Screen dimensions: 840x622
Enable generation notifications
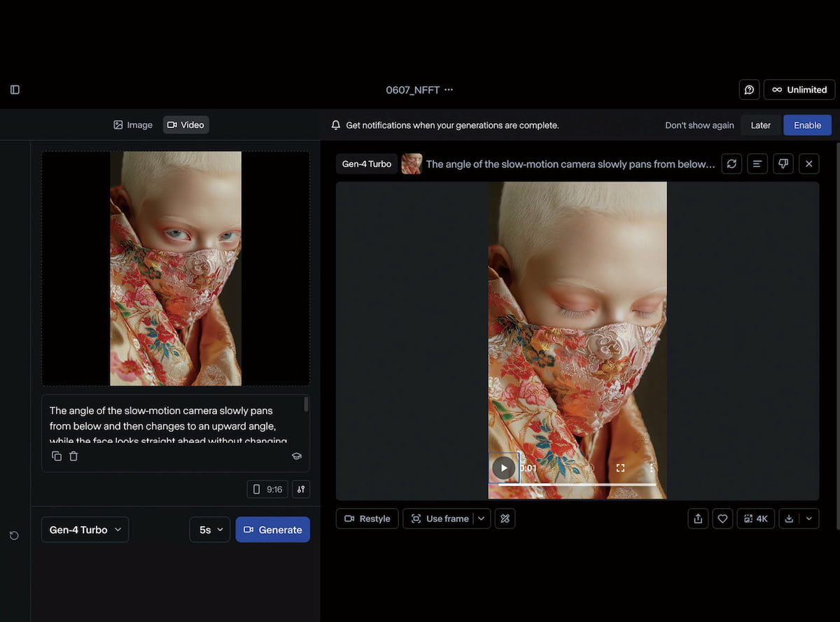click(x=807, y=125)
